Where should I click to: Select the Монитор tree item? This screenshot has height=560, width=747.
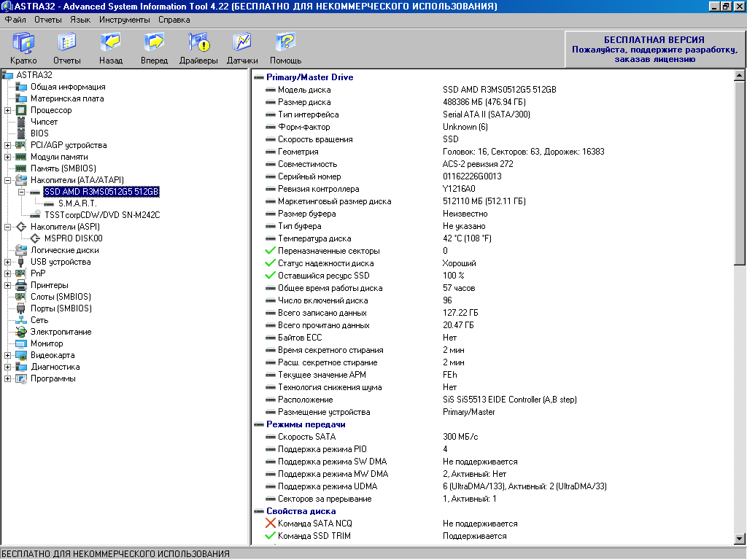tap(46, 343)
